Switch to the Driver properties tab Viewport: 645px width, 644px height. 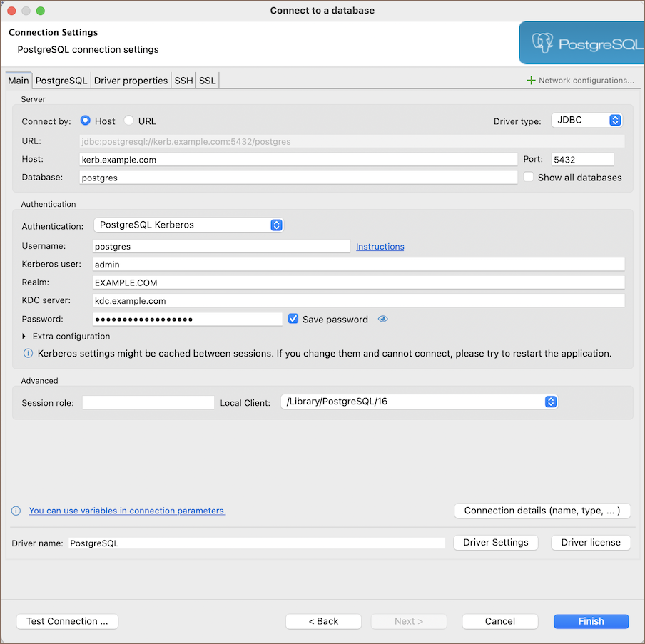tap(131, 81)
